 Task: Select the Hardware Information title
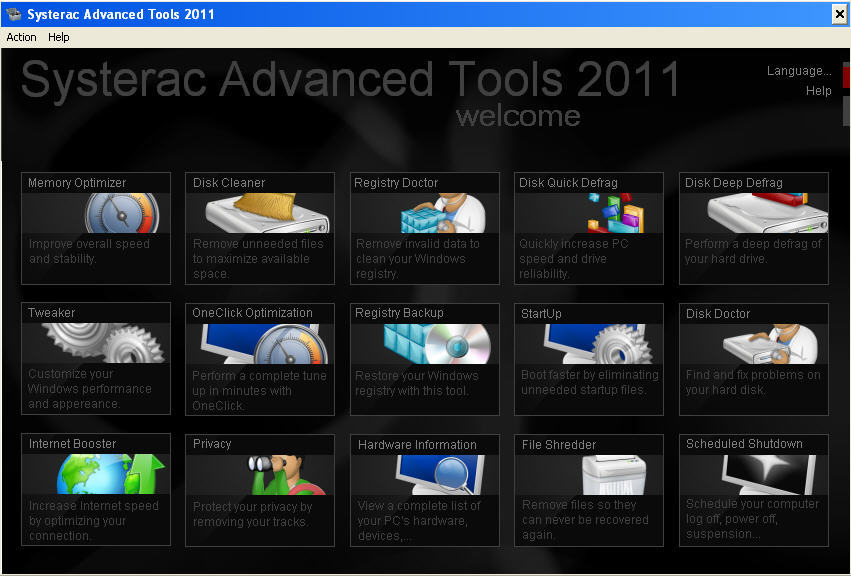pos(417,445)
